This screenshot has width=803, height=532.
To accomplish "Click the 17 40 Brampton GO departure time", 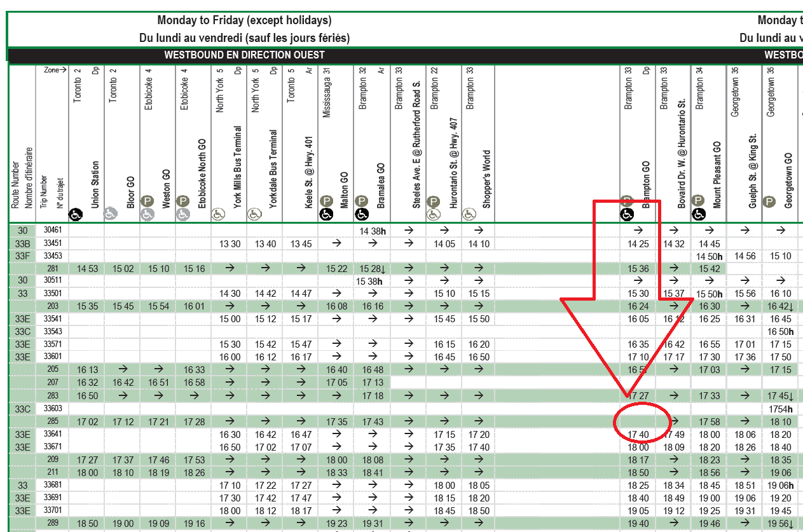I will pyautogui.click(x=638, y=435).
